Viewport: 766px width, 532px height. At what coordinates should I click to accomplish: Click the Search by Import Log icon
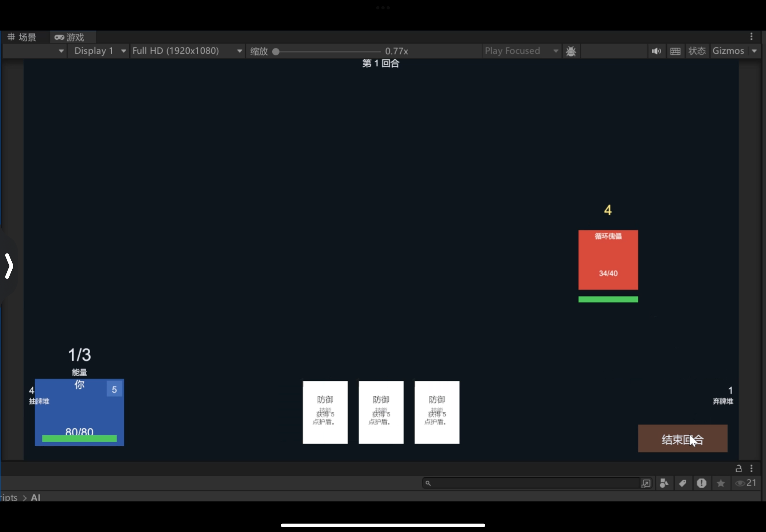[701, 483]
